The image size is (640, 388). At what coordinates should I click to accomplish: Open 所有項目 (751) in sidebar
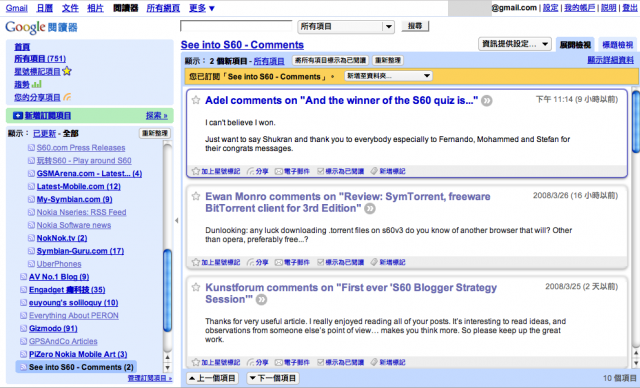40,59
